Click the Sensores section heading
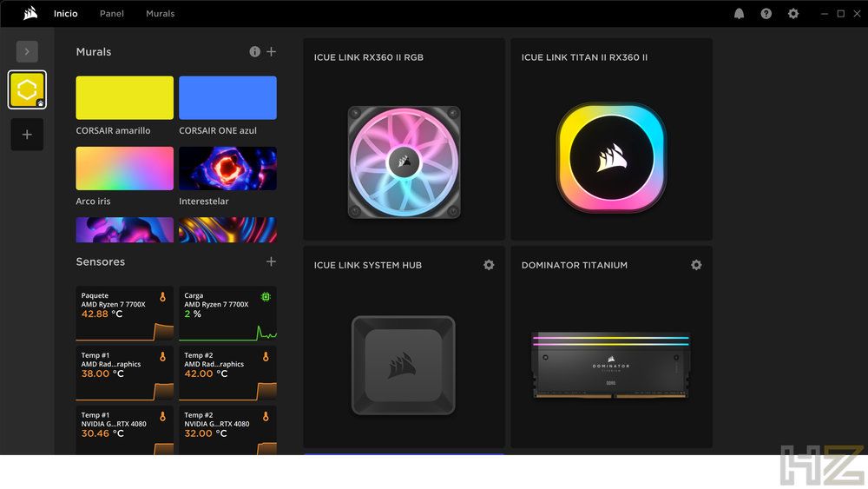Screen dimensions: 868x489 point(100,261)
